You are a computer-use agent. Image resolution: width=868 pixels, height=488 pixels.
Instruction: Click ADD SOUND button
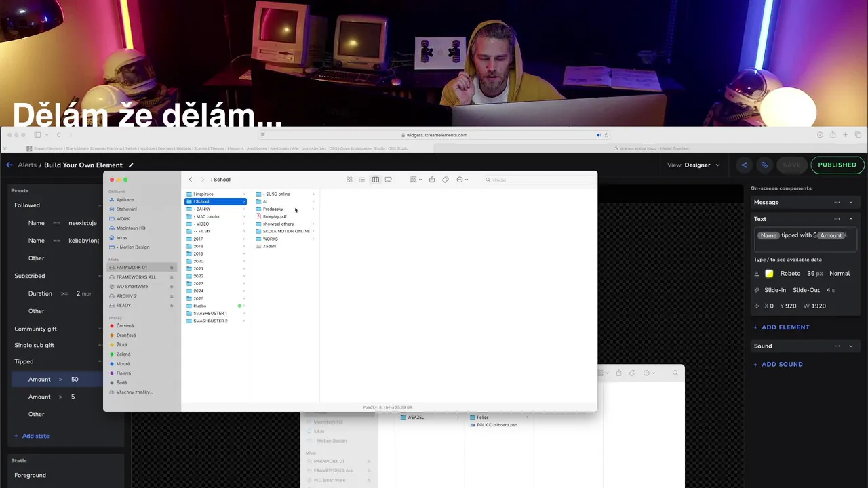pos(778,364)
